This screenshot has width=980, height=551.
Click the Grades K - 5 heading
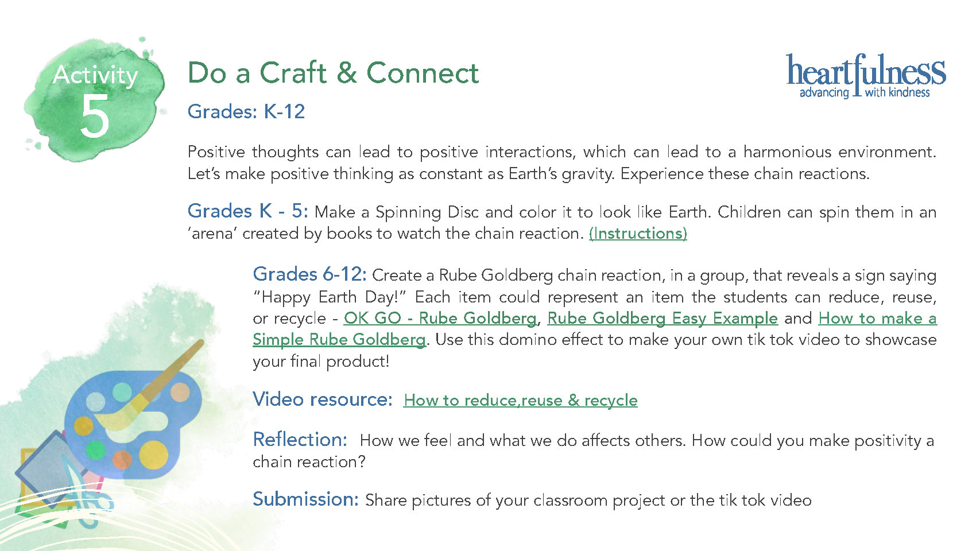point(248,211)
